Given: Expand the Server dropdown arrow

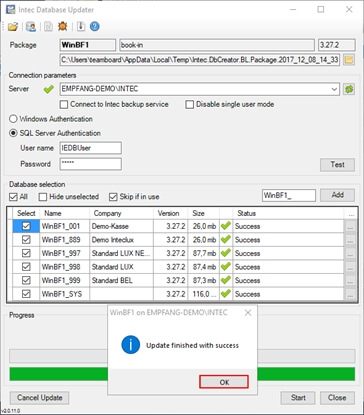Looking at the screenshot, I should point(334,89).
